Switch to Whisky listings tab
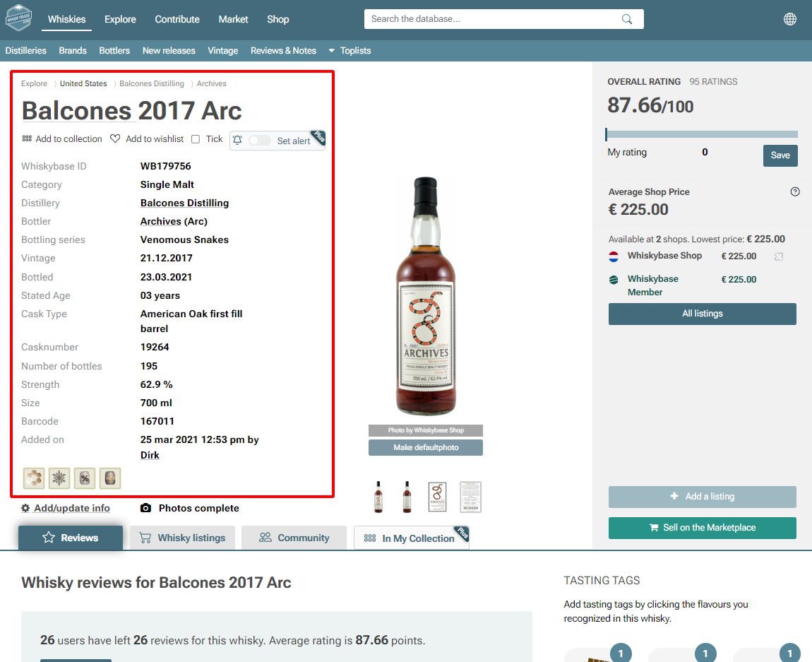The image size is (812, 662). tap(182, 538)
